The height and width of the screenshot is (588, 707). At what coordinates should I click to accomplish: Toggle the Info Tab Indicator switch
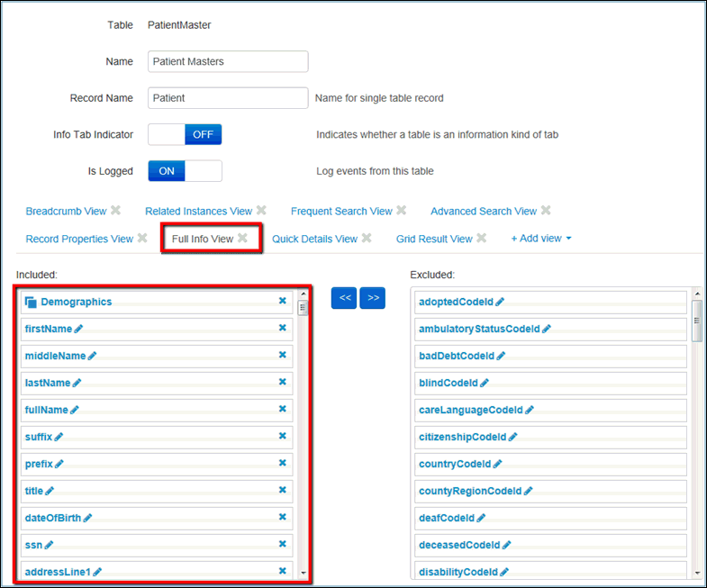(x=185, y=134)
